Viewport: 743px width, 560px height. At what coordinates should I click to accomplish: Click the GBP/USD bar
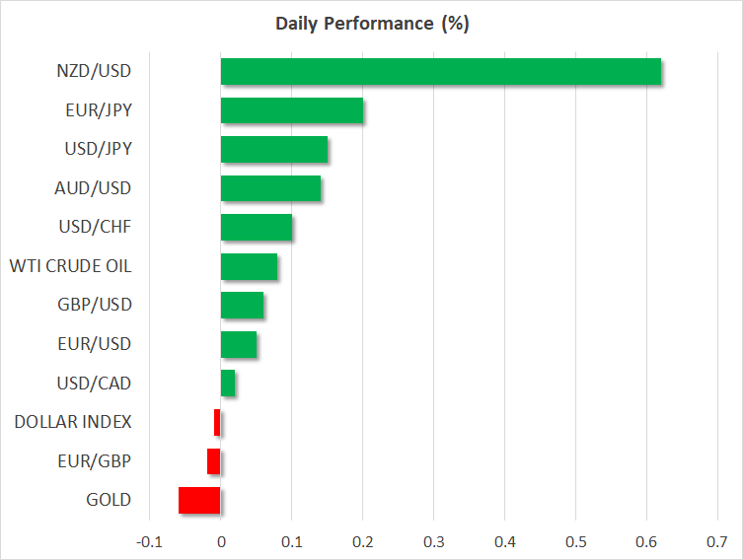242,306
